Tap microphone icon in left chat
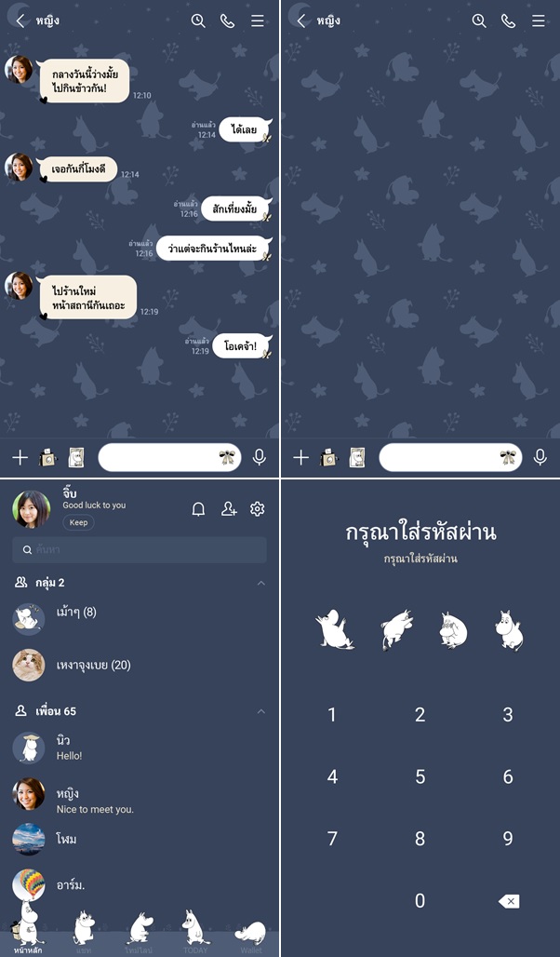 pyautogui.click(x=260, y=457)
